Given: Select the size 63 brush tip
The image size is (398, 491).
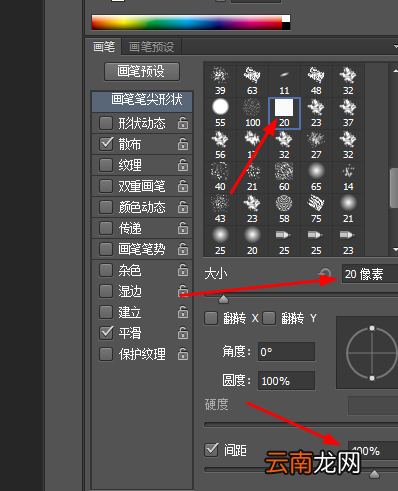Looking at the screenshot, I should click(252, 81).
